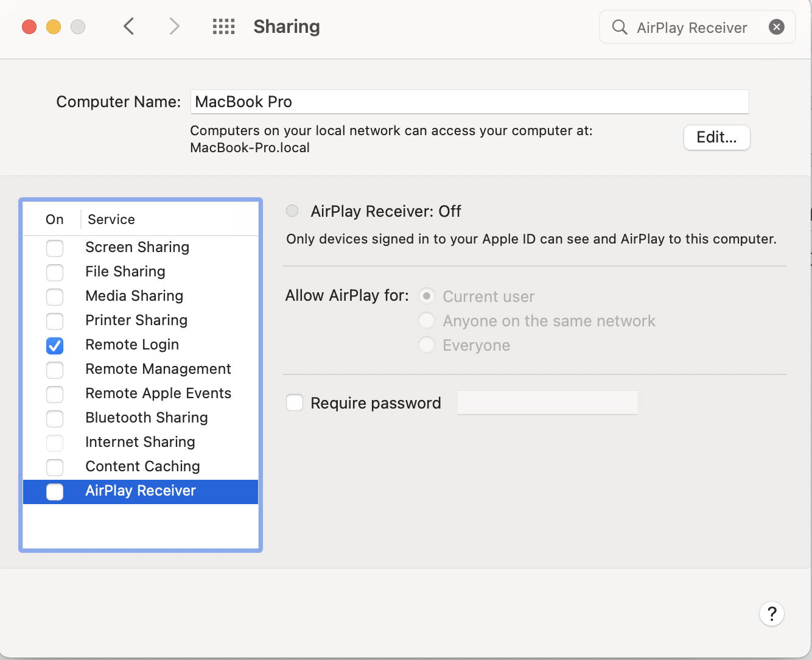Click the MacBook-Pro.local address text

click(x=250, y=147)
